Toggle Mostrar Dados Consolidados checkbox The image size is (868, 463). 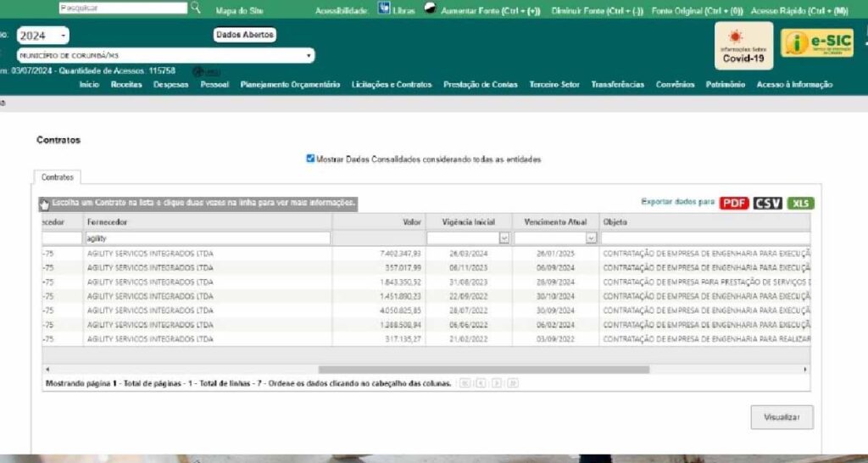pos(310,159)
